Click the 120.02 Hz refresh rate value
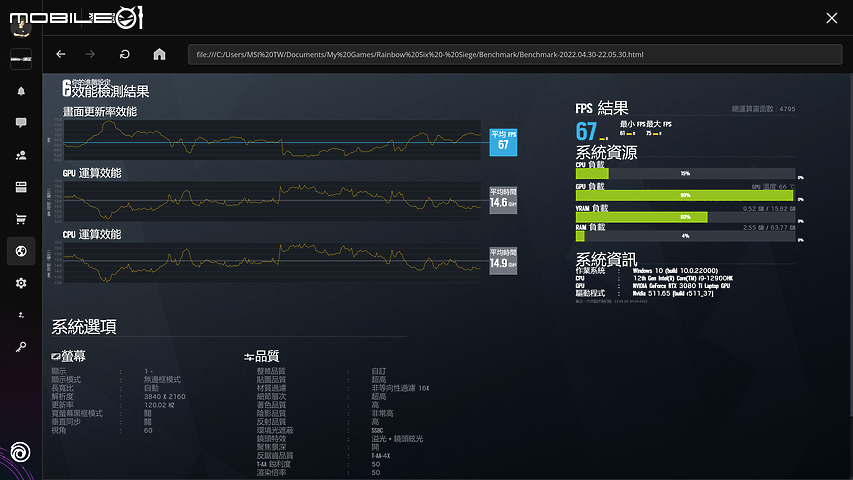The image size is (853, 480). (x=159, y=405)
